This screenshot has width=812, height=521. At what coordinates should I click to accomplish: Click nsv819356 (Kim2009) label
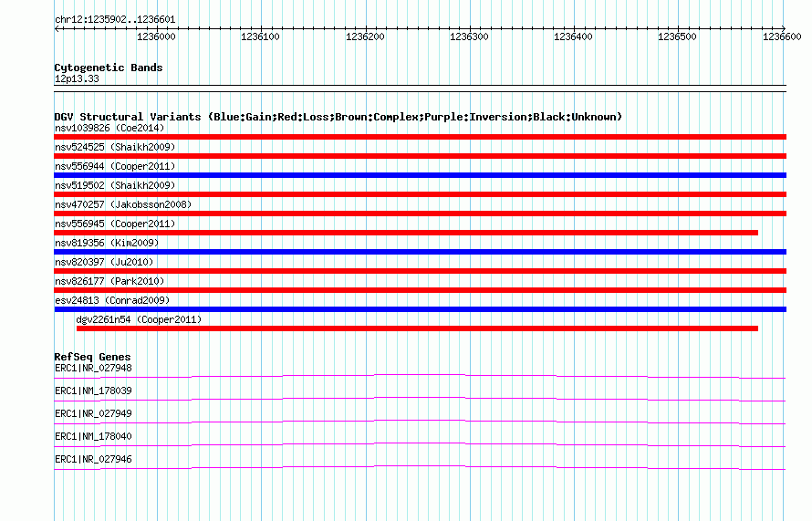(107, 243)
